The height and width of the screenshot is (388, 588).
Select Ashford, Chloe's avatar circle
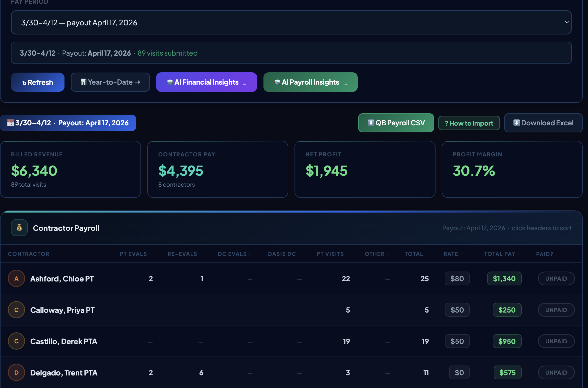(16, 278)
